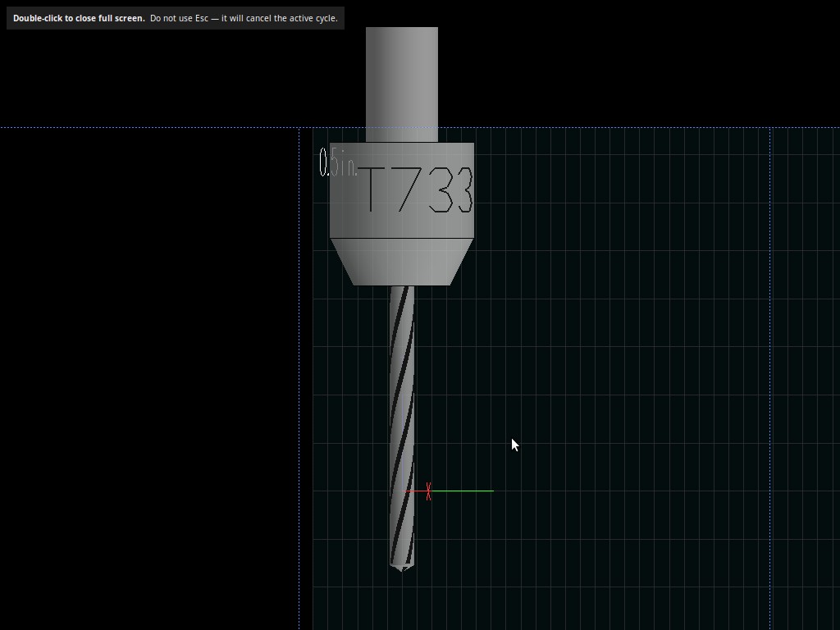Click the 'Double-click to close full screen' hint
840x630 pixels.
(x=79, y=18)
